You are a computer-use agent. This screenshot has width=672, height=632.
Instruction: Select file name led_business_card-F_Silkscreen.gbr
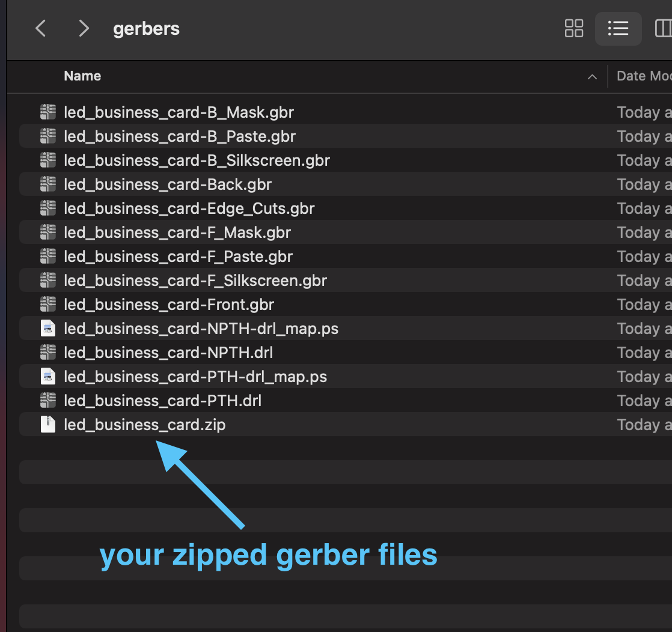195,280
